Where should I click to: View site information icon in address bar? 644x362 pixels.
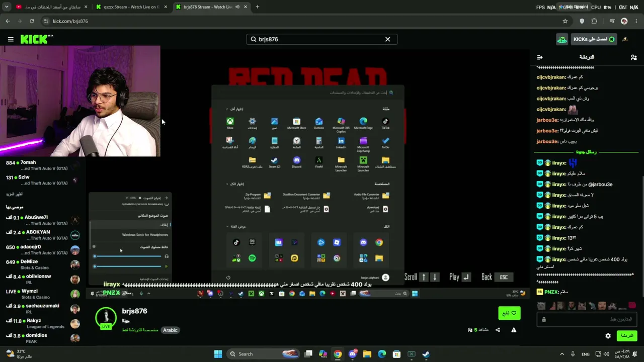46,21
